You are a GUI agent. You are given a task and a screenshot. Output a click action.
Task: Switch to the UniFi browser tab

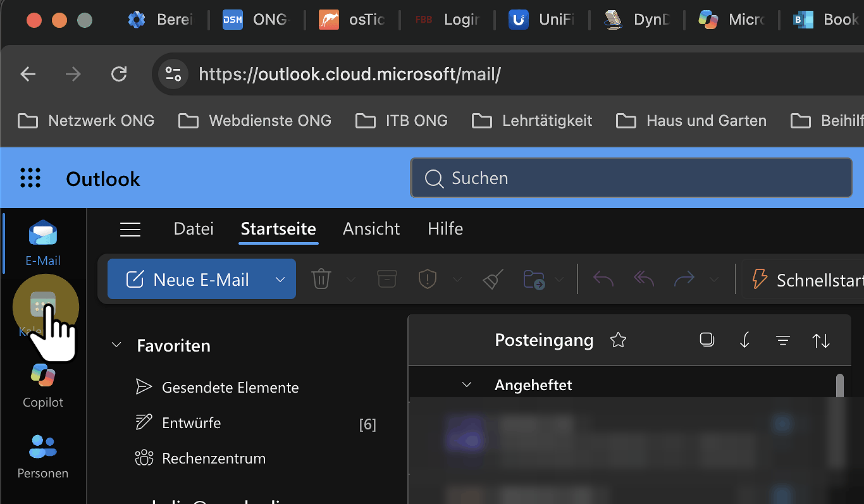pyautogui.click(x=541, y=20)
